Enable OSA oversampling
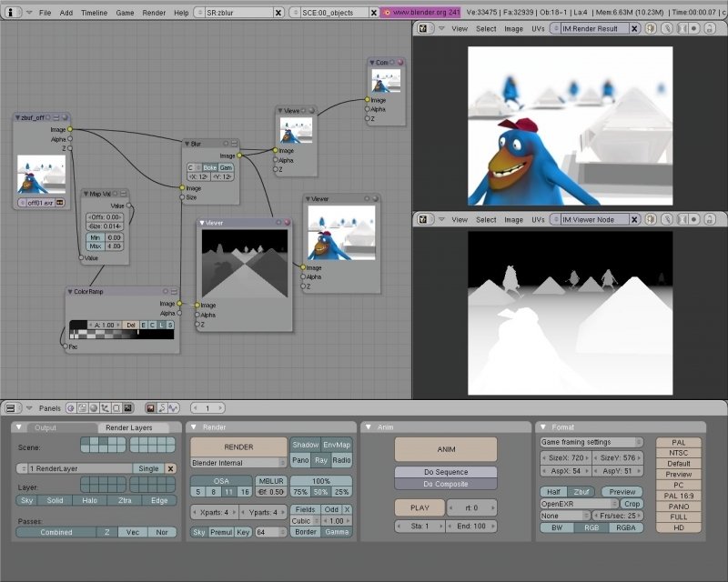 point(221,481)
